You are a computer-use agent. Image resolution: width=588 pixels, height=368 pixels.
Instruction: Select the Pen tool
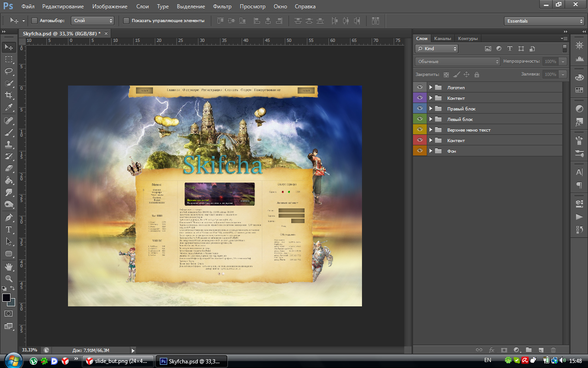(x=9, y=218)
